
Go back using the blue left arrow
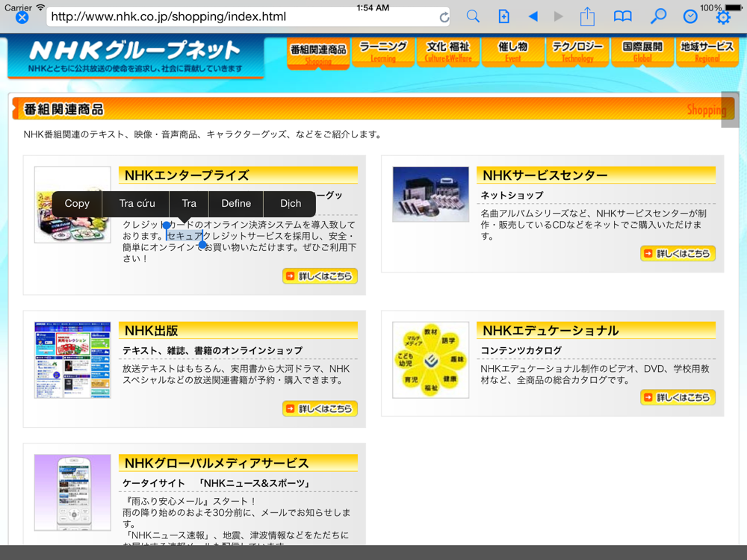533,16
